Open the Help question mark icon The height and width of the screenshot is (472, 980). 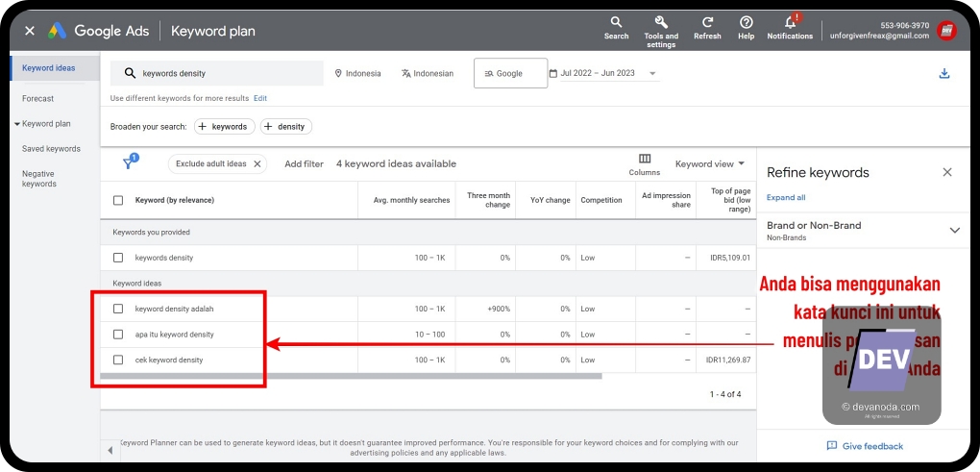coord(747,28)
